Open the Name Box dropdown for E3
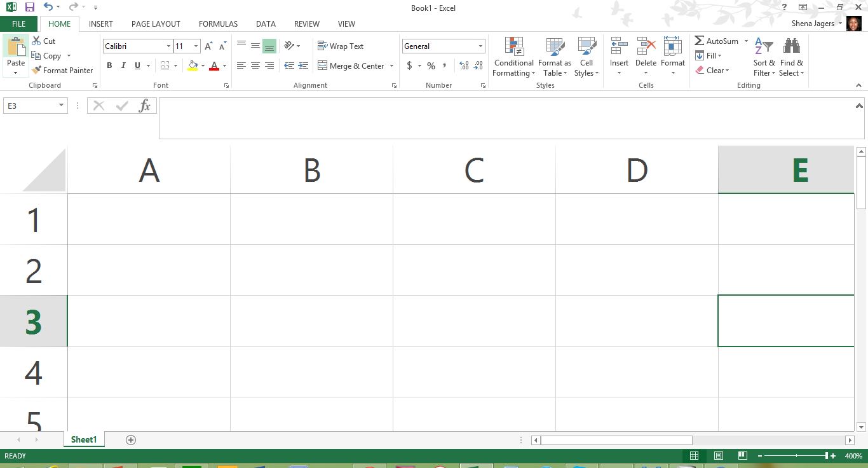The height and width of the screenshot is (468, 868). pyautogui.click(x=61, y=106)
